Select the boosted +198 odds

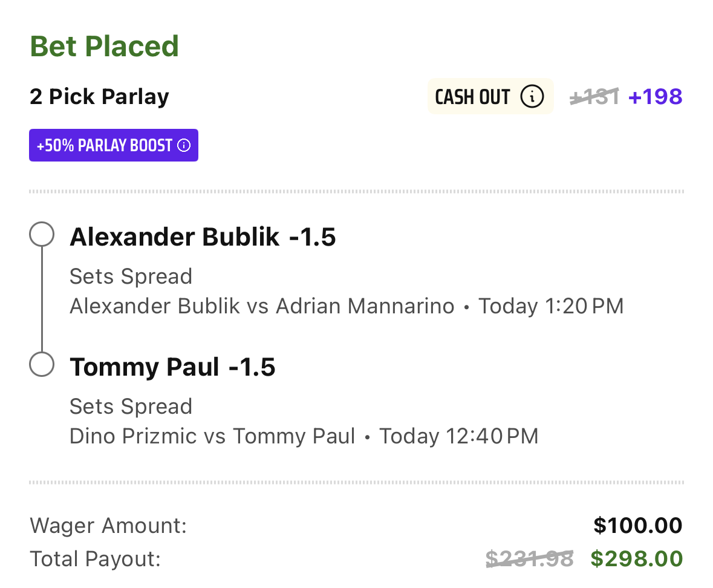click(656, 96)
